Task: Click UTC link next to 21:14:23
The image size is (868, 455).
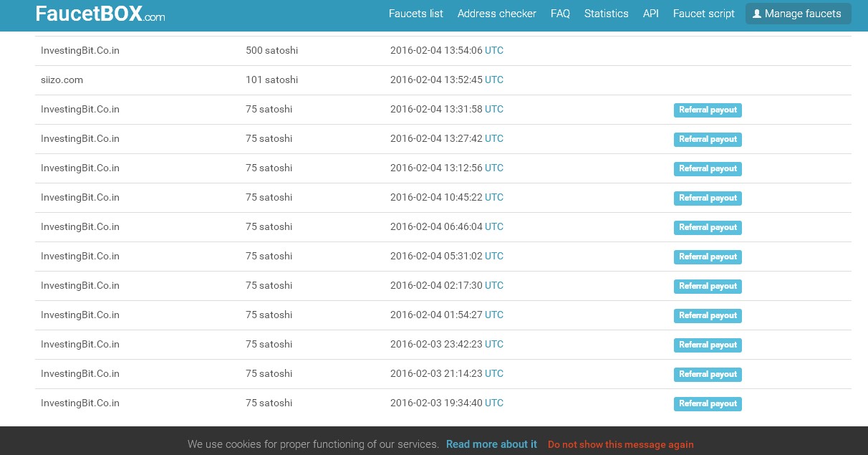Action: click(494, 373)
